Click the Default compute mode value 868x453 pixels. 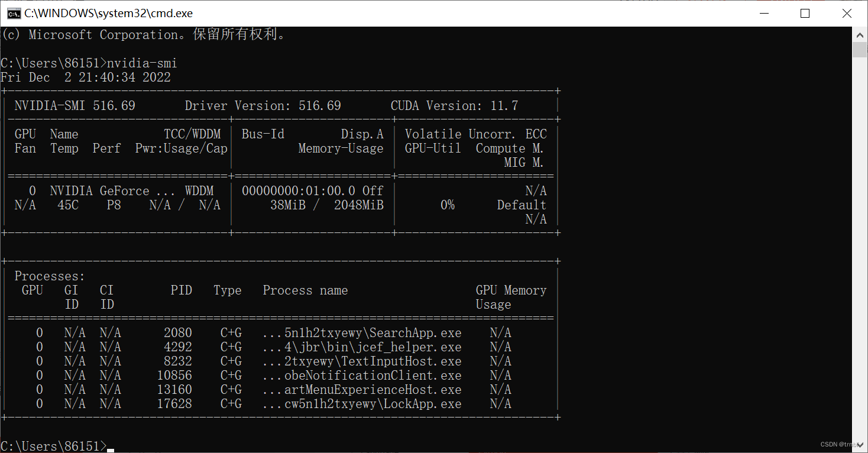coord(522,205)
